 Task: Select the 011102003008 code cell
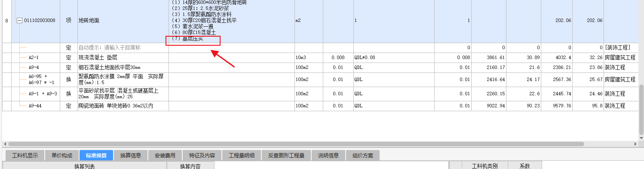point(40,20)
